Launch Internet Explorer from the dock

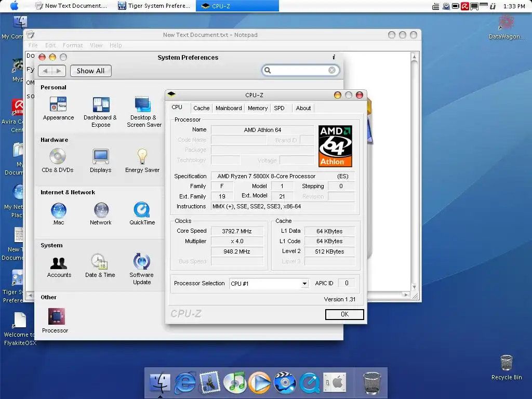tap(184, 383)
